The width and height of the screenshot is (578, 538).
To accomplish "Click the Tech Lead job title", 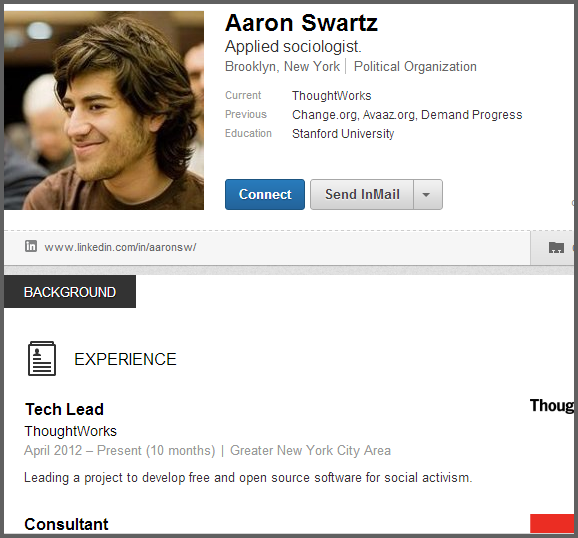I will pos(64,409).
